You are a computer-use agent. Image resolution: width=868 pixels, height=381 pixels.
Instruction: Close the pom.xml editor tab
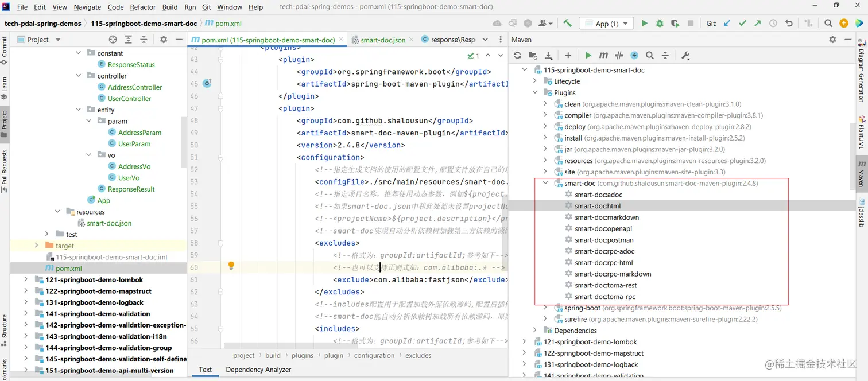pos(341,40)
